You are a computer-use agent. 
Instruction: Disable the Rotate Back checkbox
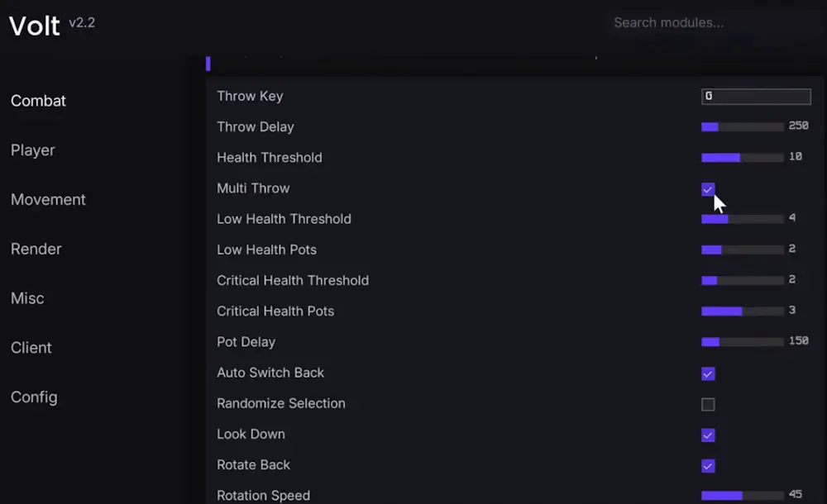click(x=708, y=466)
